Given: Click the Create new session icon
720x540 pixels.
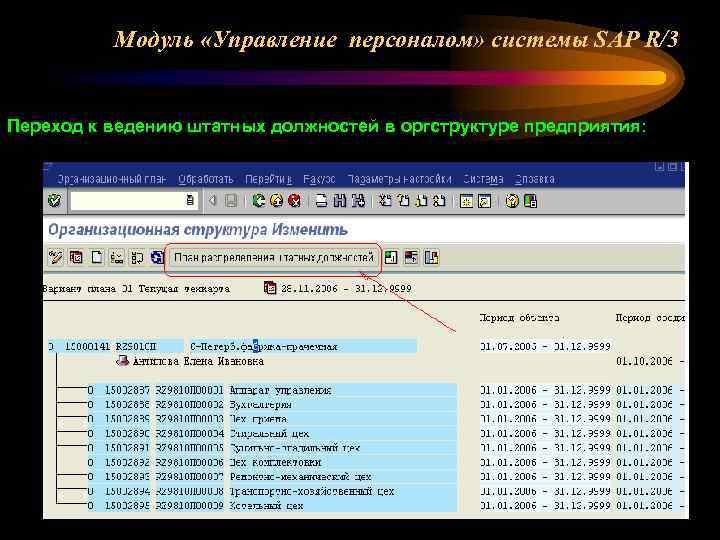Looking at the screenshot, I should coord(467,201).
